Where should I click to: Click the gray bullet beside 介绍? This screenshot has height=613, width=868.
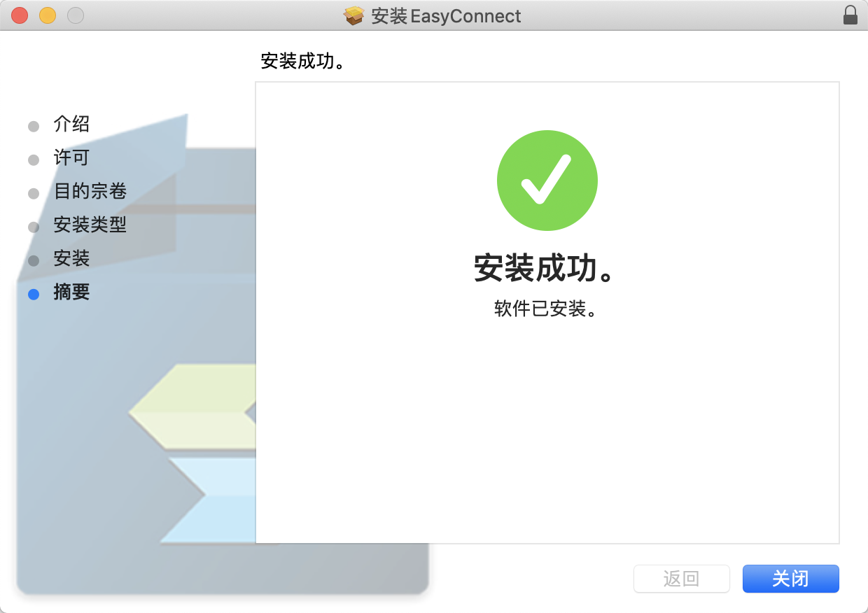[34, 127]
